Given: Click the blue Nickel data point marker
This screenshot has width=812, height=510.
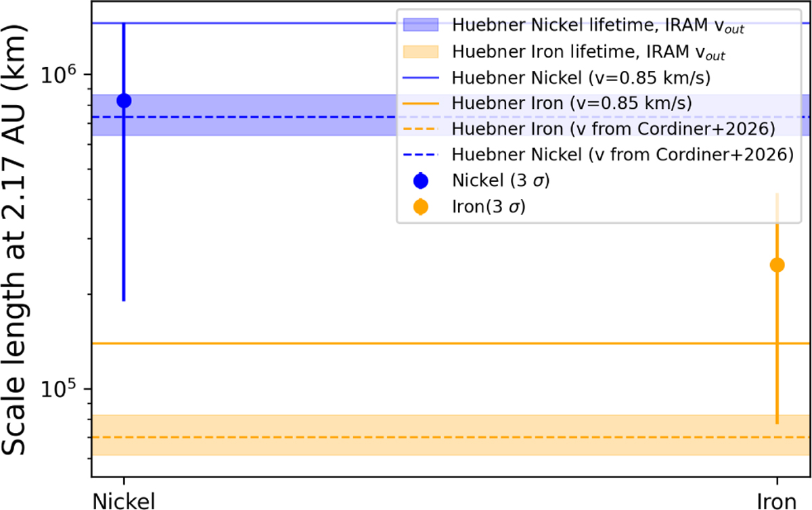Looking at the screenshot, I should 124,101.
